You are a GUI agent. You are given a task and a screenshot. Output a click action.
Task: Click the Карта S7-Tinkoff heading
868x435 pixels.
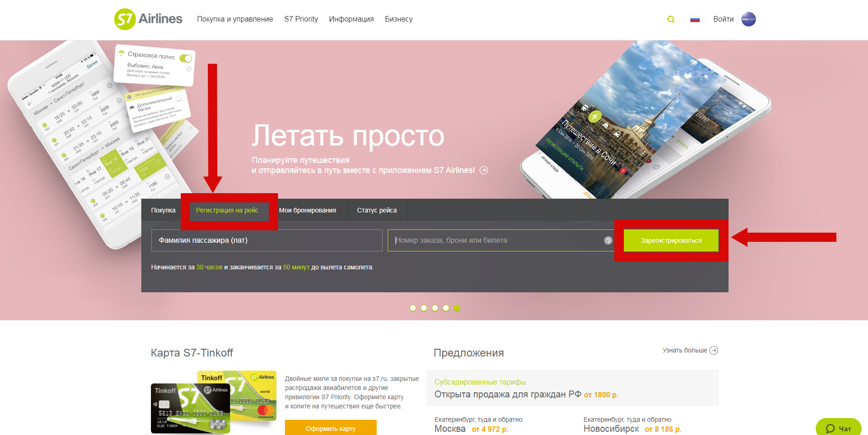pyautogui.click(x=192, y=353)
